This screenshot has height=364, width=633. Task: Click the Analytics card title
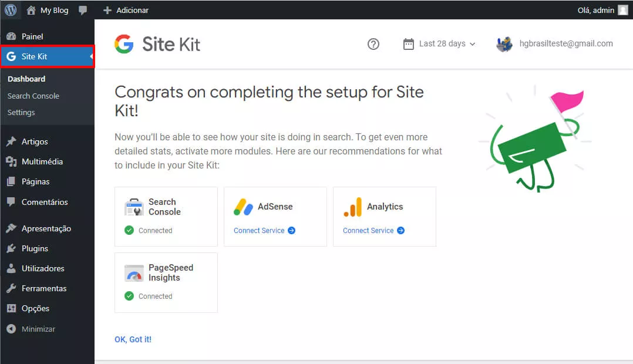coord(385,207)
